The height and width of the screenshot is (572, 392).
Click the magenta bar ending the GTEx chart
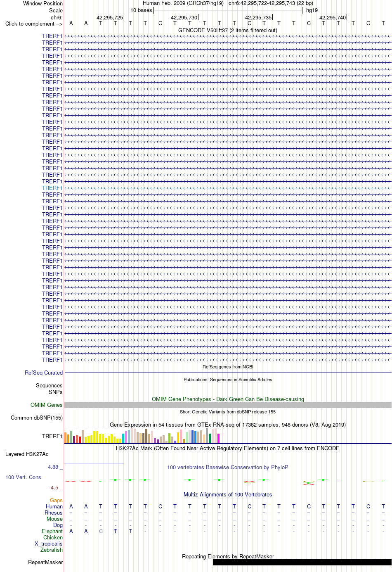[x=219, y=438]
